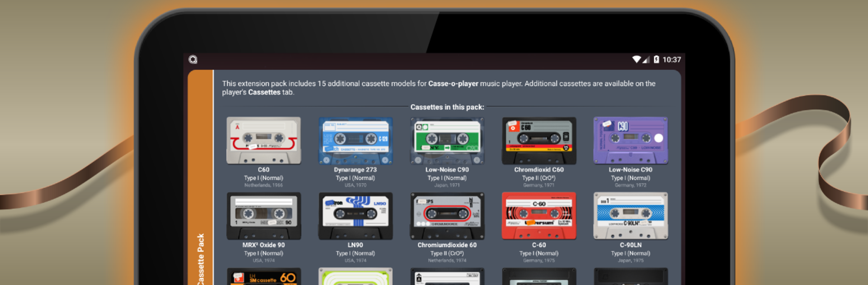The width and height of the screenshot is (868, 285).
Task: Click 'Type I (Normal)' under Dynarange 273
Action: pos(355,178)
